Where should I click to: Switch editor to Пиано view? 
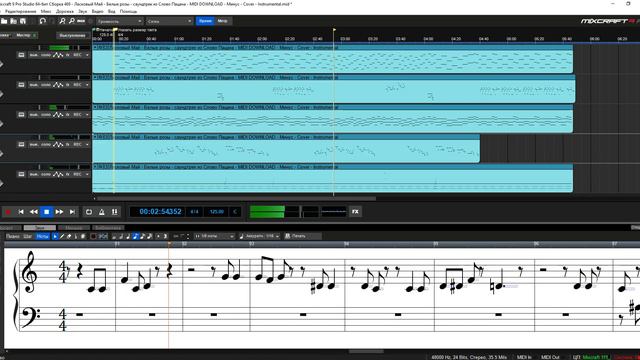point(13,236)
